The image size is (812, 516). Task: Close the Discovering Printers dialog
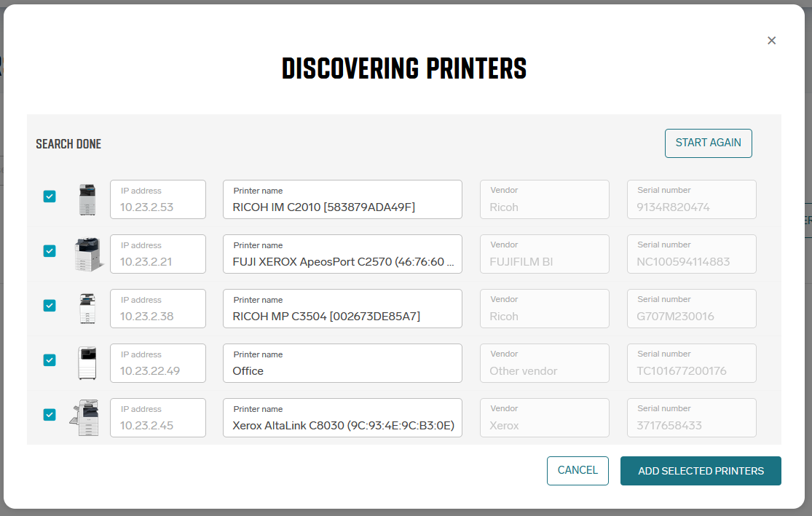772,41
